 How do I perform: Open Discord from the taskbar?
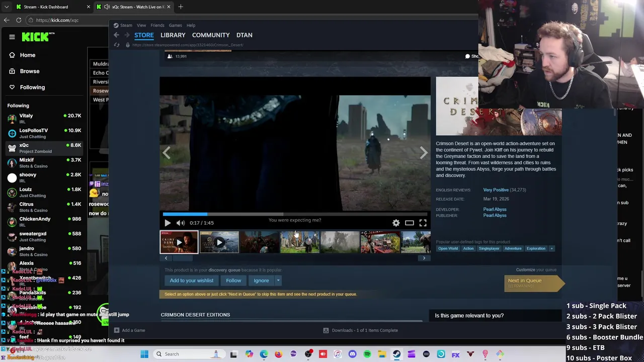tap(352, 354)
